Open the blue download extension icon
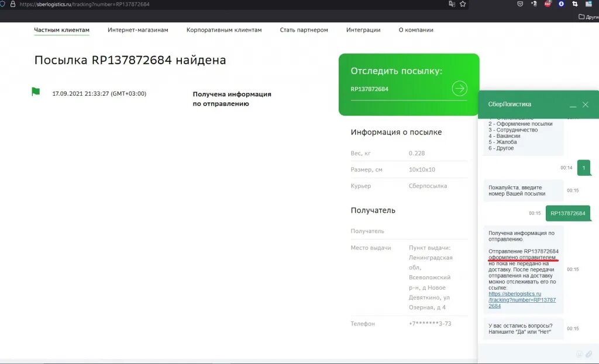Viewport: 599px width, 364px height. (561, 4)
